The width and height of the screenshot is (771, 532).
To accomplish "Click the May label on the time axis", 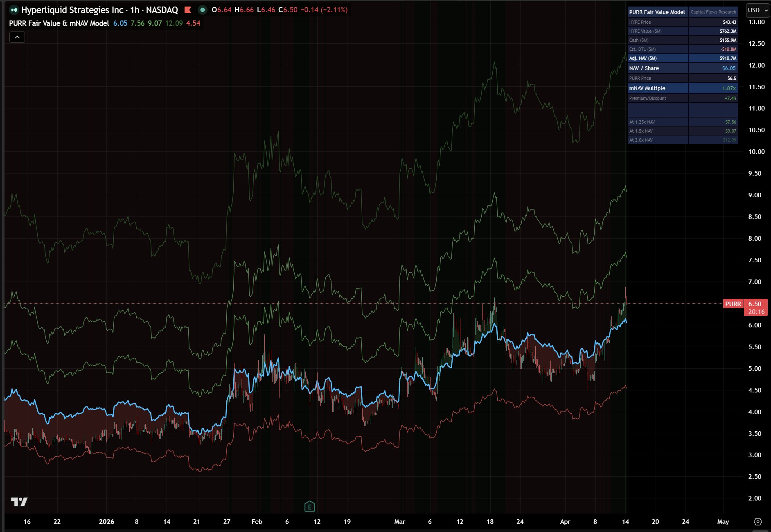I will click(723, 522).
